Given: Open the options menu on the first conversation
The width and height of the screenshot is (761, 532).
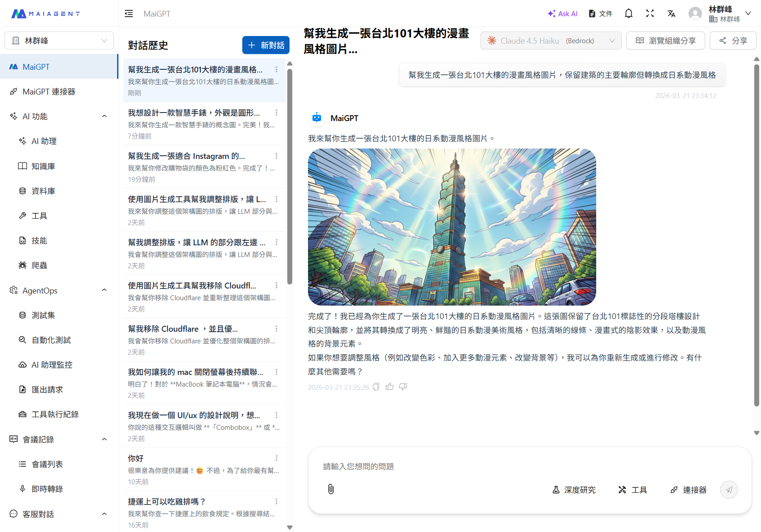Looking at the screenshot, I should (276, 69).
